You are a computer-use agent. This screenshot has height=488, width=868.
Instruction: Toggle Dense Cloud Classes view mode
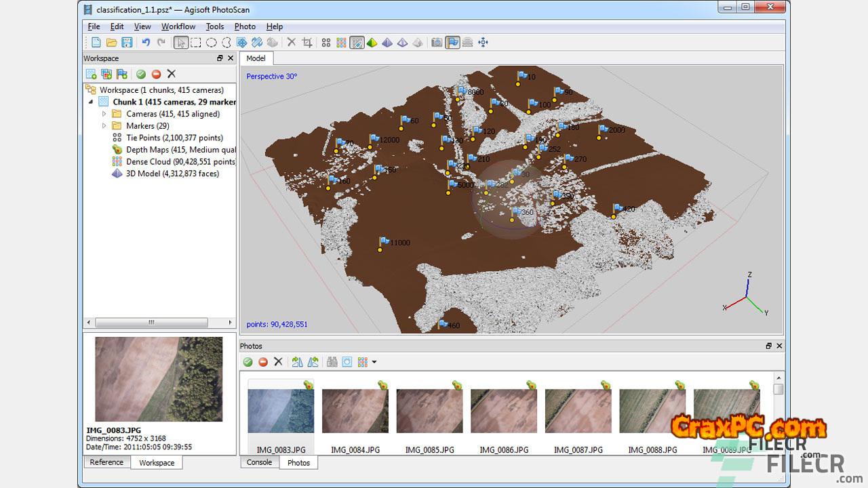pyautogui.click(x=357, y=43)
